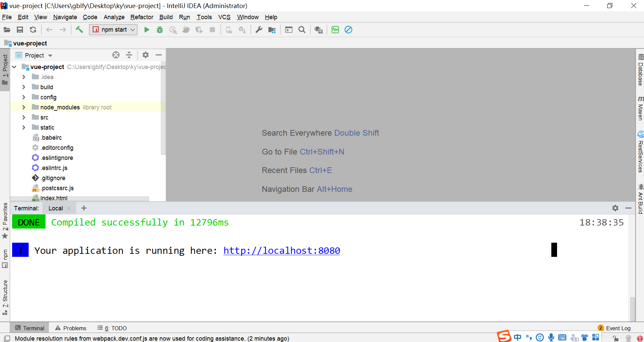Expand the config folder

click(24, 97)
